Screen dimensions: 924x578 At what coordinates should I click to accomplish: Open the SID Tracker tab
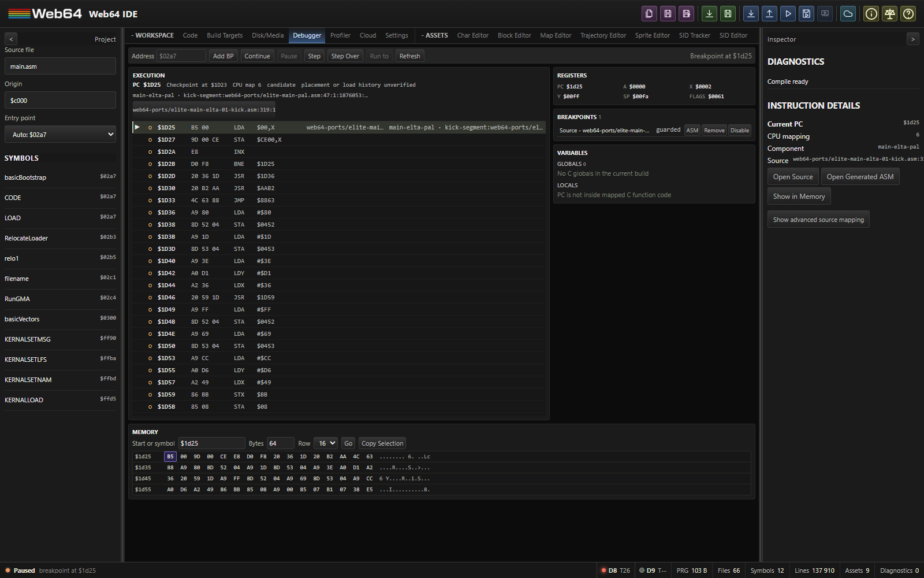point(695,35)
